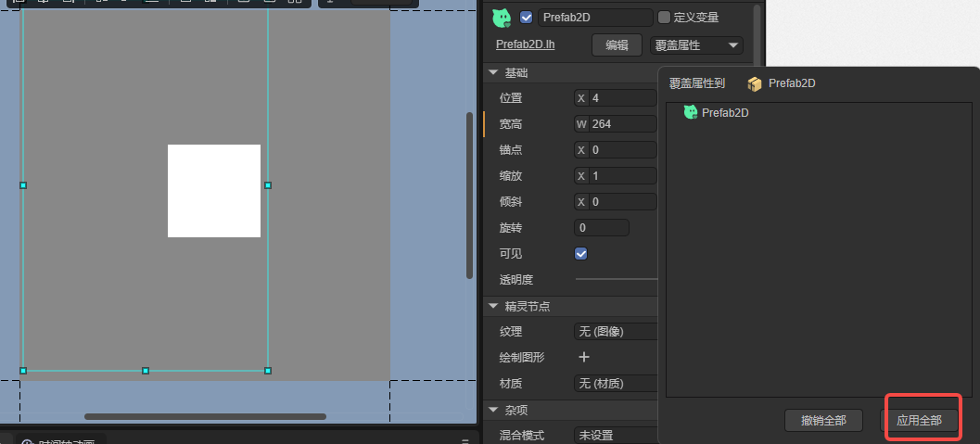
Task: Click the bottom-center selection handle on canvas
Action: [x=146, y=371]
